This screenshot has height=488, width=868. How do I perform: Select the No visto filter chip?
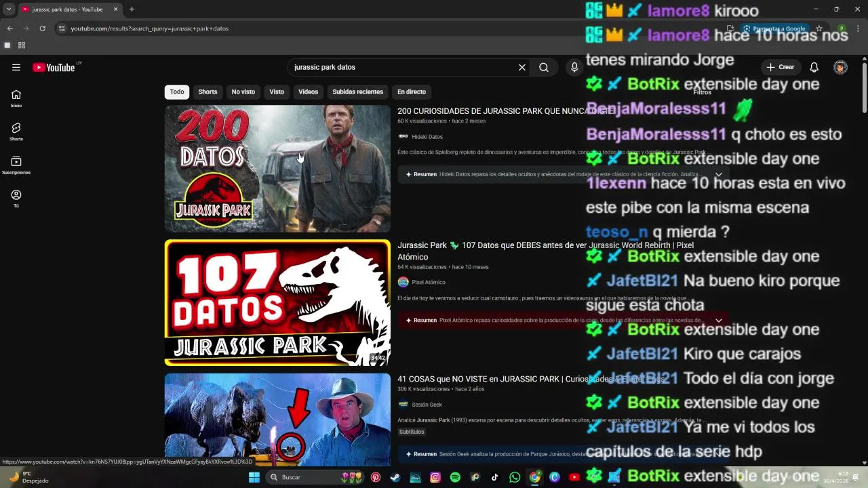[x=243, y=91]
